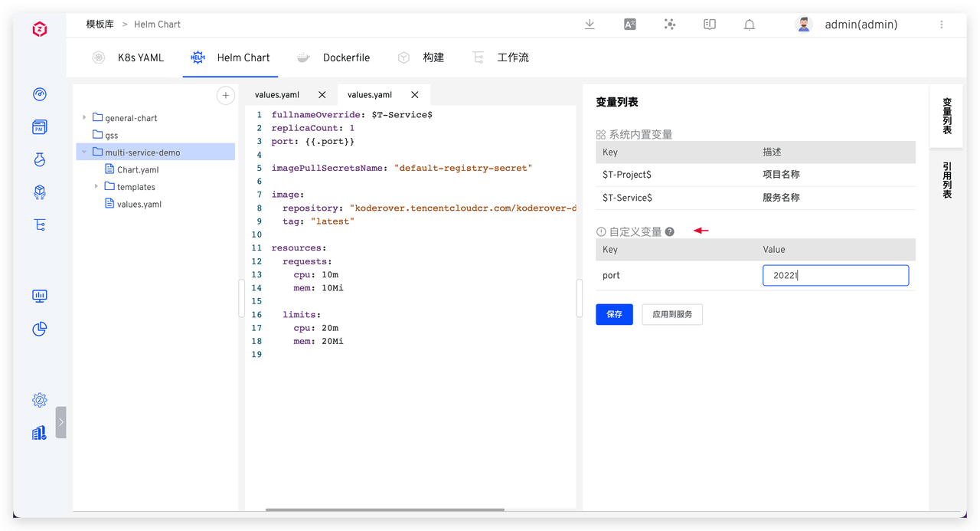
Task: Close the second values.yaml editor tab
Action: [x=415, y=95]
